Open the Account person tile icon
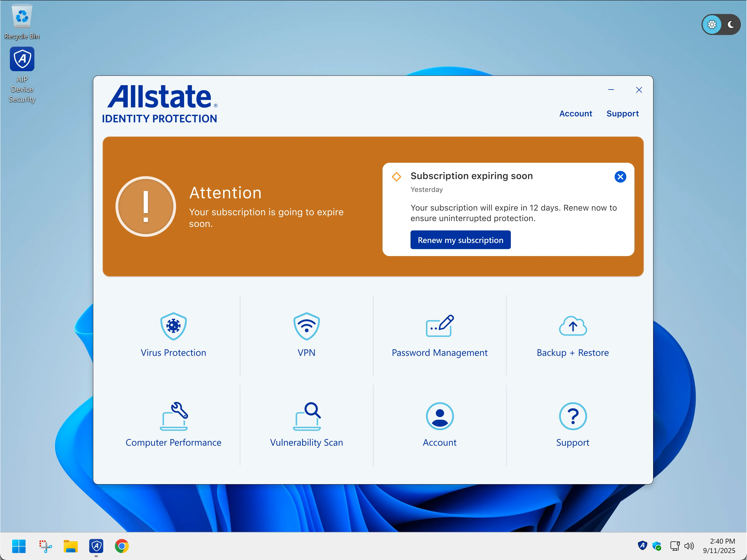 tap(440, 416)
